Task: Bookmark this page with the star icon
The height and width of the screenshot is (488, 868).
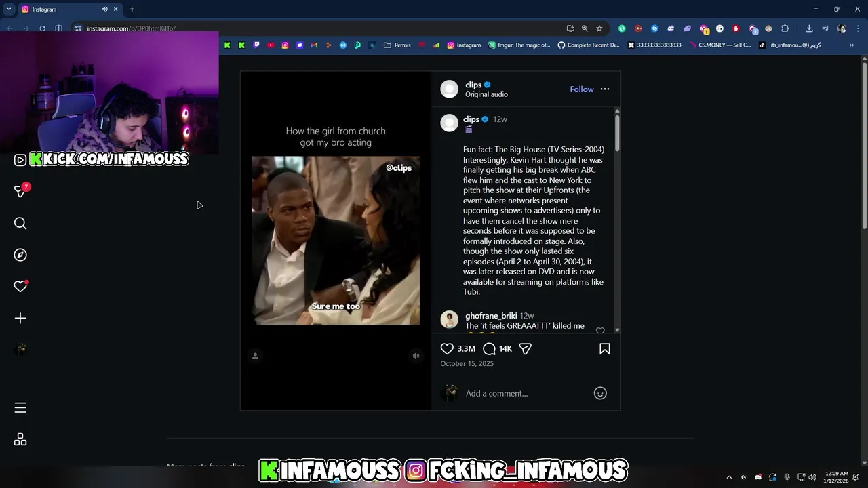Action: click(x=599, y=28)
